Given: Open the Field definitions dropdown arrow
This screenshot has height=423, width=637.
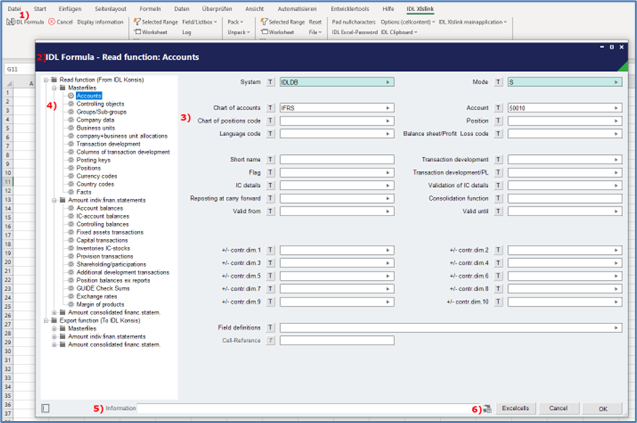Looking at the screenshot, I should [616, 328].
